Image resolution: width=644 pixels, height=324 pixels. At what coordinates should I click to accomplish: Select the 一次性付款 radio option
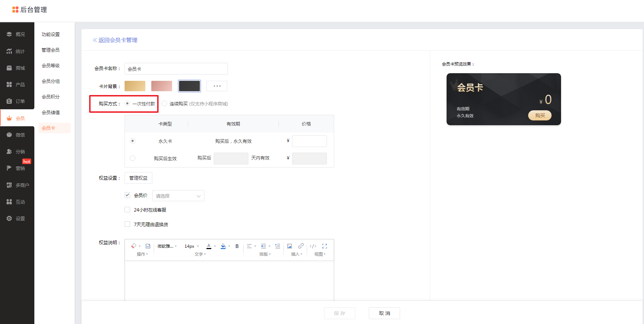coord(127,103)
